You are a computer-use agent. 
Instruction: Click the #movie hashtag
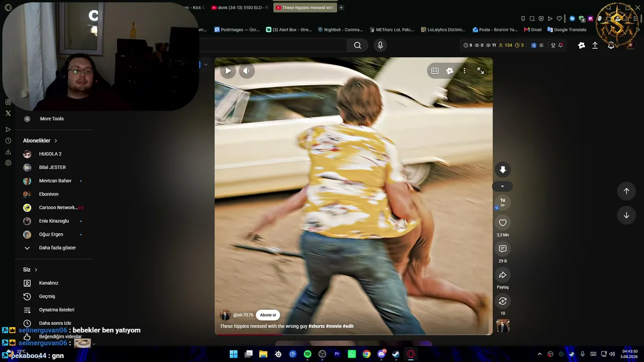[334, 326]
